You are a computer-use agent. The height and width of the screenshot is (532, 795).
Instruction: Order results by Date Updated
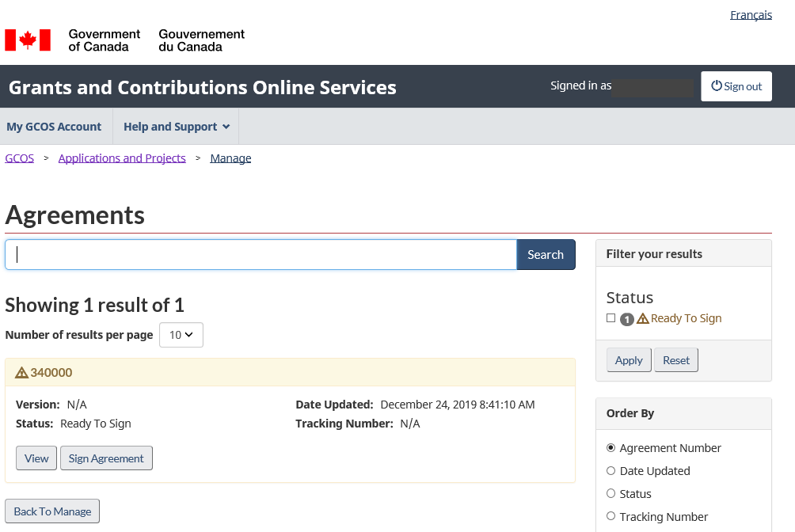click(x=611, y=471)
